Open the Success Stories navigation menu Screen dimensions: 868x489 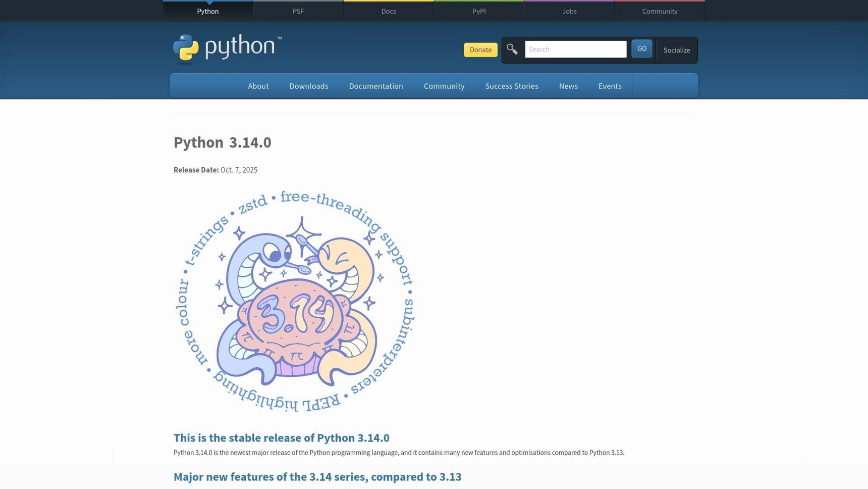tap(512, 86)
